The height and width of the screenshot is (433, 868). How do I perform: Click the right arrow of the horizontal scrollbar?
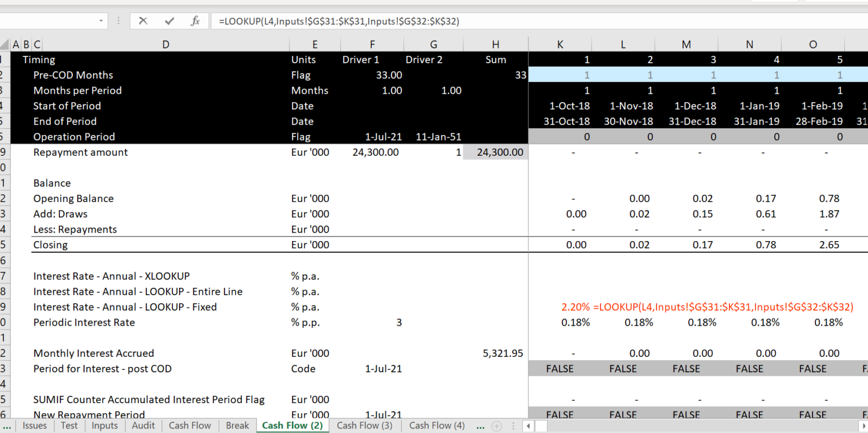click(x=865, y=426)
